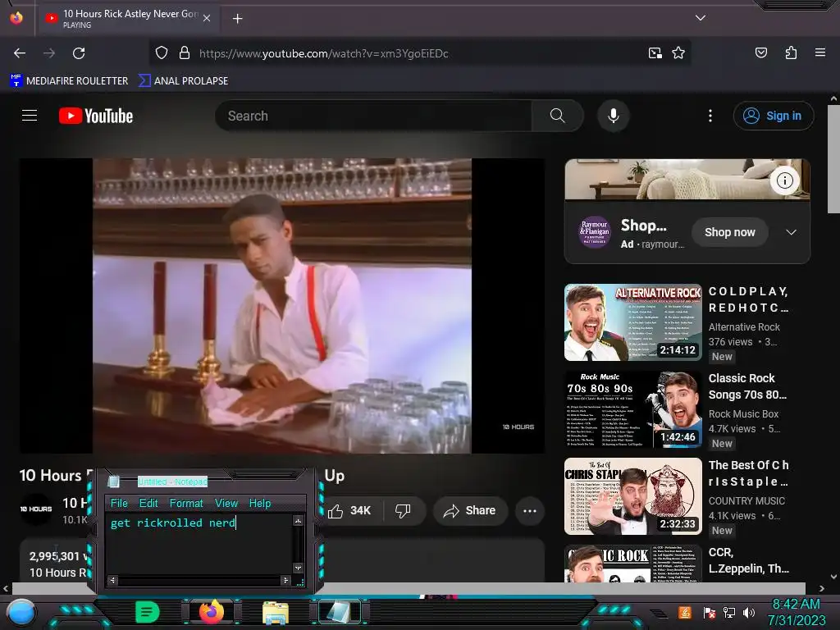This screenshot has width=840, height=630.
Task: Open the green chat taskbar icon
Action: [148, 612]
